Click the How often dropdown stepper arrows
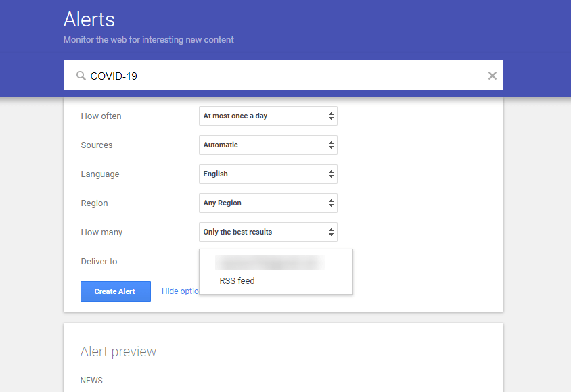Image resolution: width=571 pixels, height=392 pixels. 329,116
